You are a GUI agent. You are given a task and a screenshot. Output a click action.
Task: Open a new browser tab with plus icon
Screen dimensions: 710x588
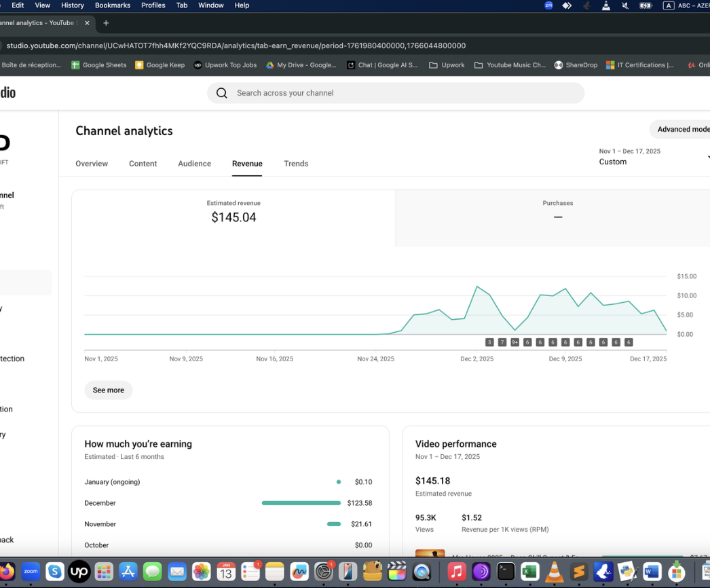pyautogui.click(x=106, y=23)
